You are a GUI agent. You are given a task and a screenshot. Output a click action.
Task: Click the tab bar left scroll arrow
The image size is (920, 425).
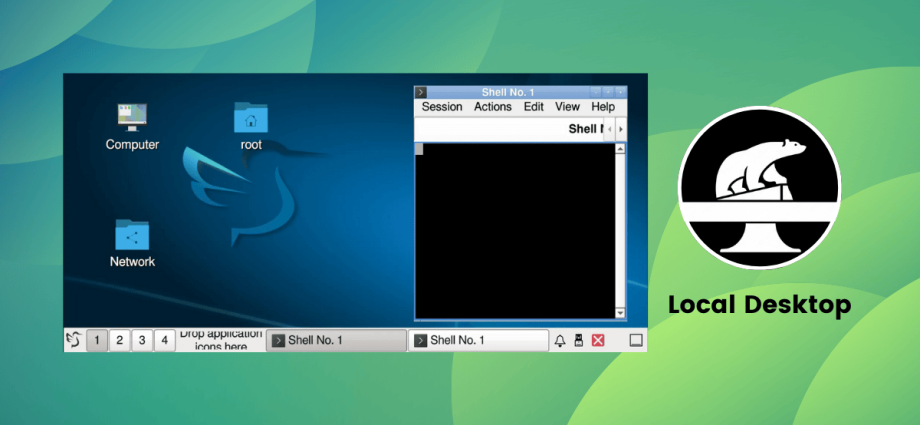(610, 129)
